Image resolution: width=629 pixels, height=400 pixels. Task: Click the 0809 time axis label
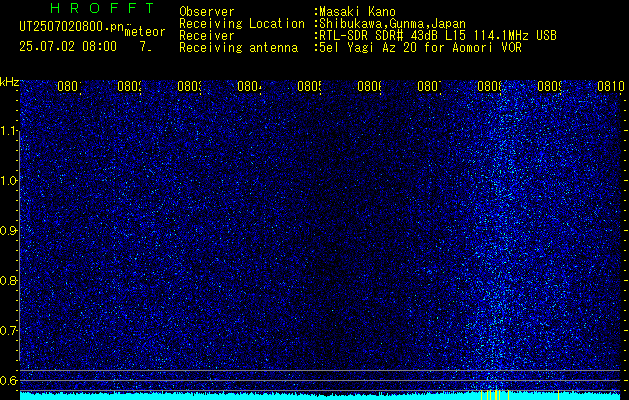[549, 86]
